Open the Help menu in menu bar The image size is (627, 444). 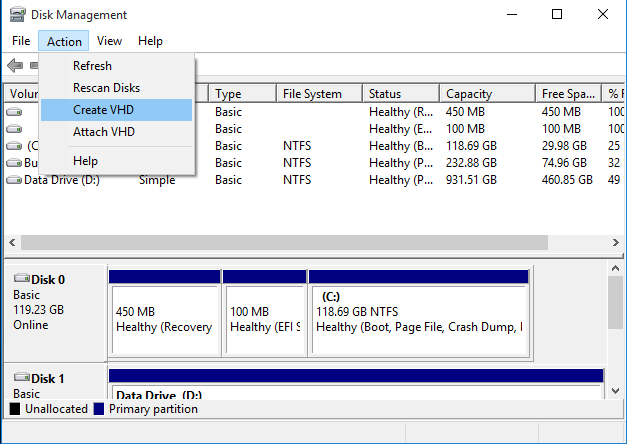(150, 41)
